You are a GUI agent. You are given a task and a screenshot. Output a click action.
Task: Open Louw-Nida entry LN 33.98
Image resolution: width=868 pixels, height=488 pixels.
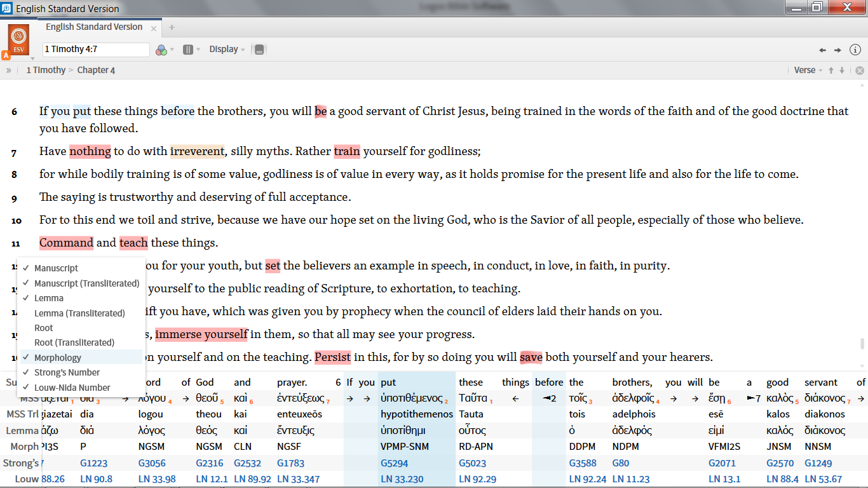point(157,479)
